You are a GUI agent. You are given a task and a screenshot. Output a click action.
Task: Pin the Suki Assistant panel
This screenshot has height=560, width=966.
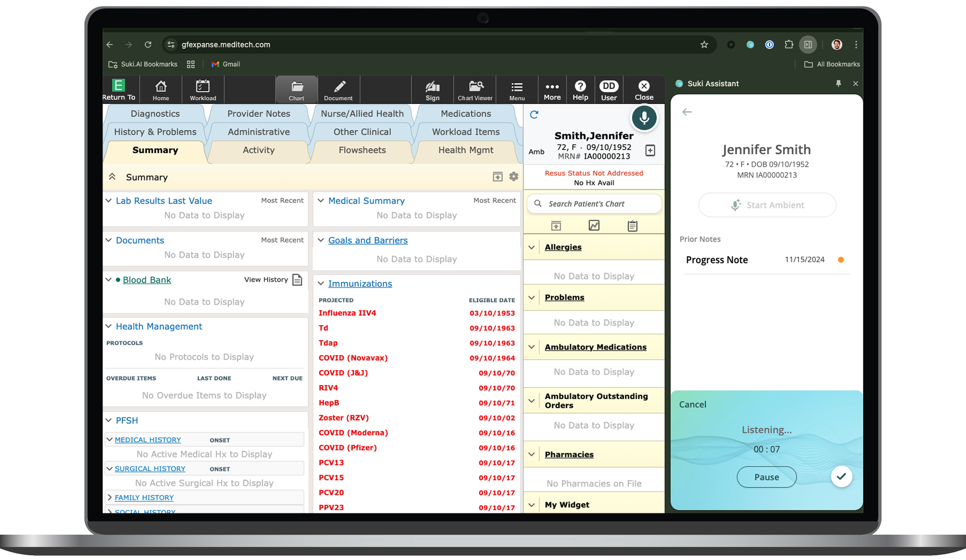point(839,84)
